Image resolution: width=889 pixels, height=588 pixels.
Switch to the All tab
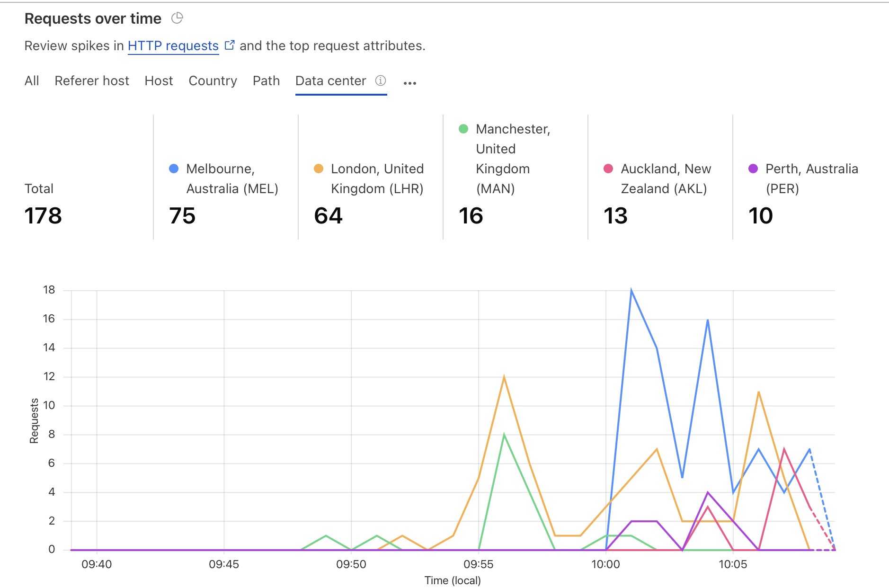32,81
